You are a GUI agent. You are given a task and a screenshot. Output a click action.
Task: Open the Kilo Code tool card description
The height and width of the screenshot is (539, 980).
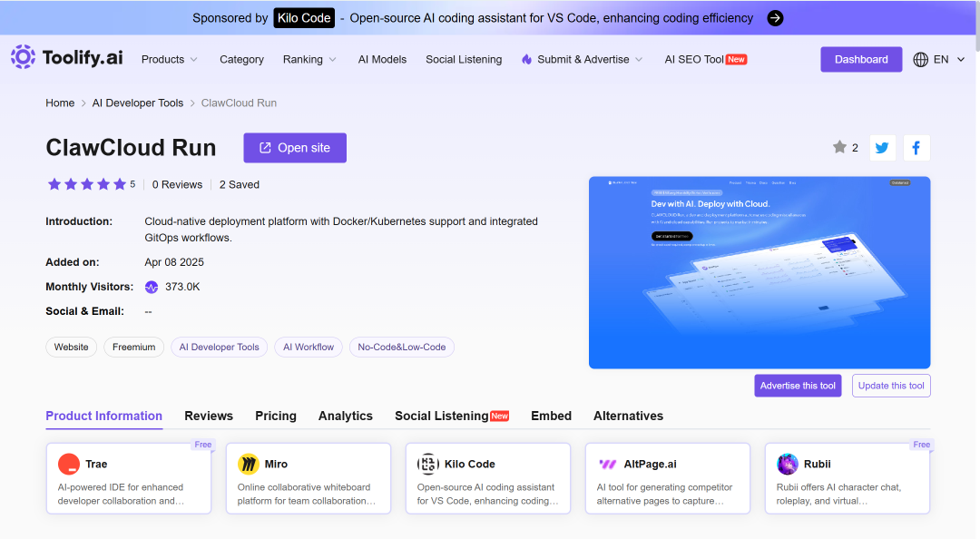pos(487,494)
